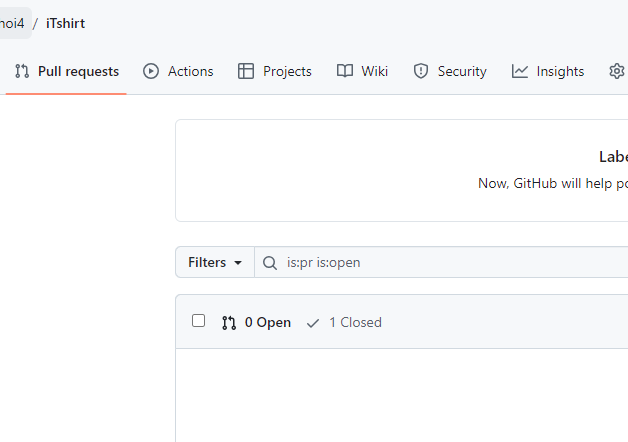628x442 pixels.
Task: Click the open pull request icon beside 0 Open
Action: [229, 323]
